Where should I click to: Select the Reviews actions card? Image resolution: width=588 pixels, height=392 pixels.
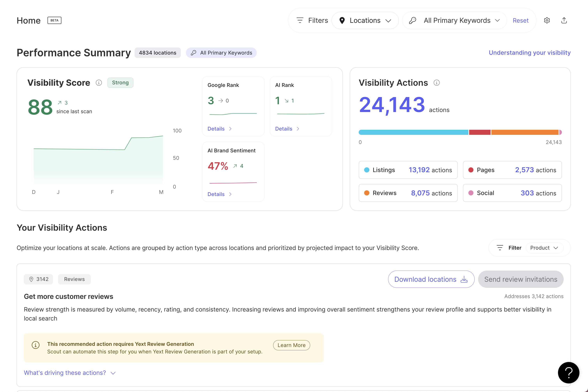408,193
